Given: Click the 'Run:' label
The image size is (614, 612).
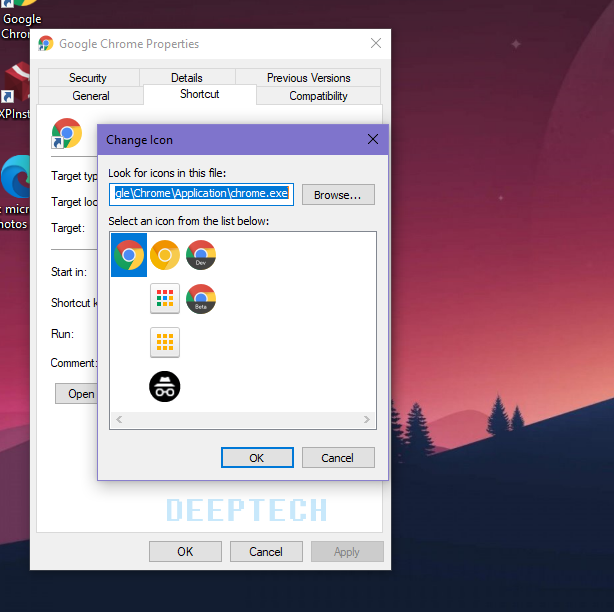Looking at the screenshot, I should click(62, 334).
